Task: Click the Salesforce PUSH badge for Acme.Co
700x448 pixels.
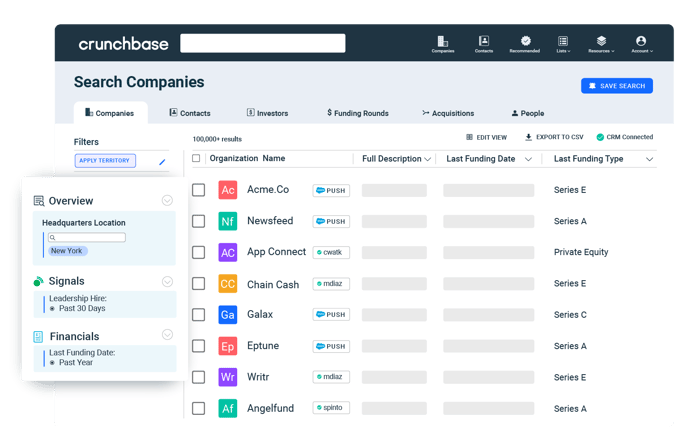Action: click(331, 191)
